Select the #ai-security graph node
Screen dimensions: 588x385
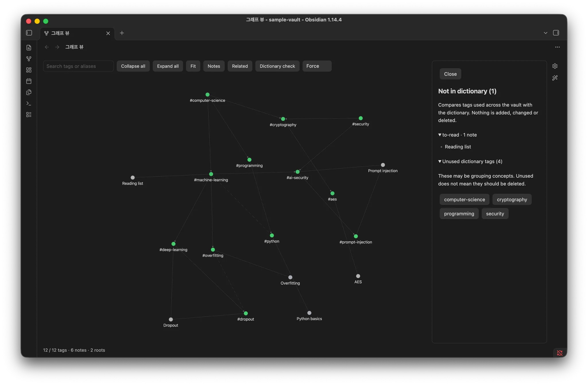[297, 172]
